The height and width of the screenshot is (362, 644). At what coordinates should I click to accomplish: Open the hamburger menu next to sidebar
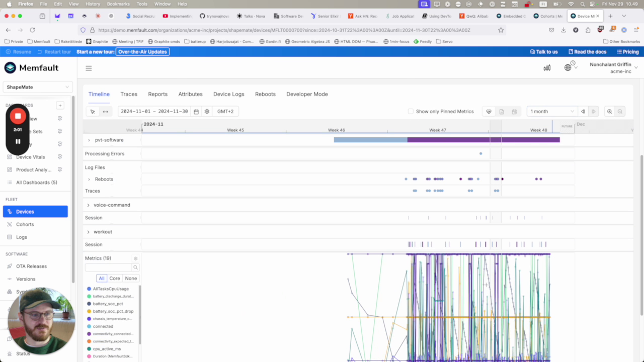(x=89, y=68)
